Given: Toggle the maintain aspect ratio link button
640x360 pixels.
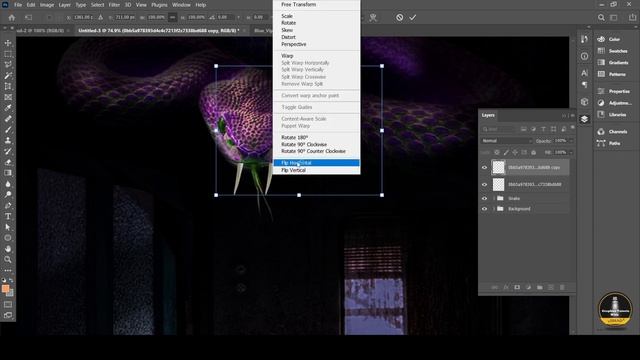Looking at the screenshot, I should [x=173, y=17].
